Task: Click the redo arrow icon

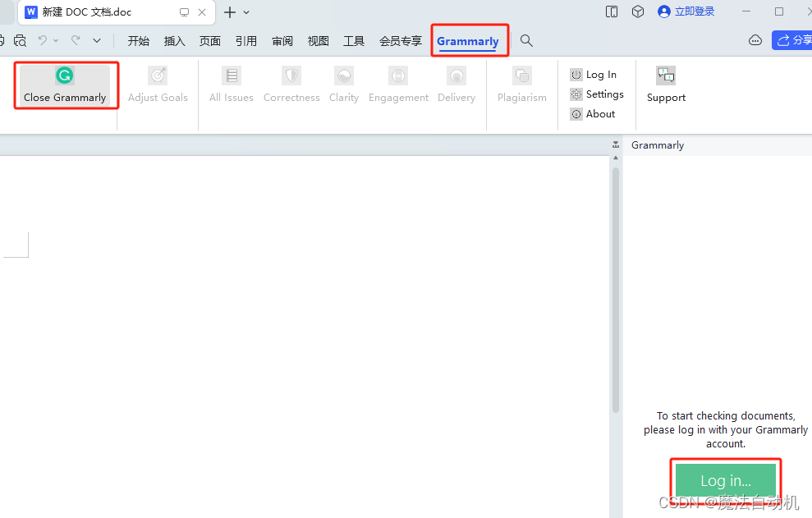Action: coord(76,40)
